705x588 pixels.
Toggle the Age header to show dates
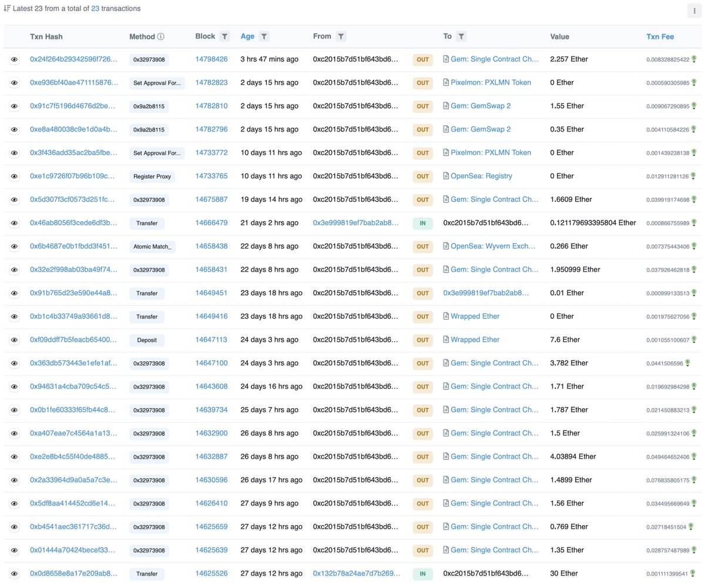pos(246,36)
